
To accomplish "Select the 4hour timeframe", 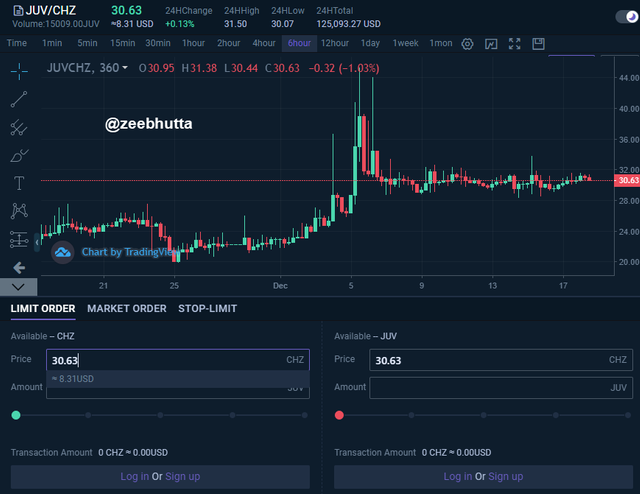I will (x=264, y=43).
